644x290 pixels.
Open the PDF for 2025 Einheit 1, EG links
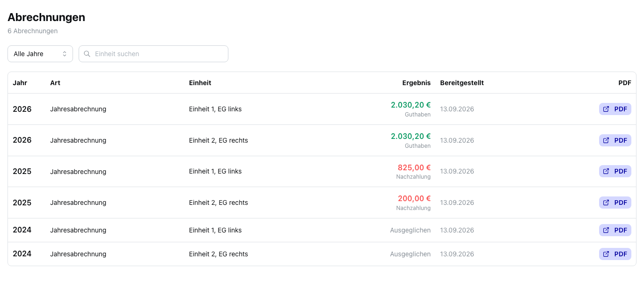coord(615,171)
